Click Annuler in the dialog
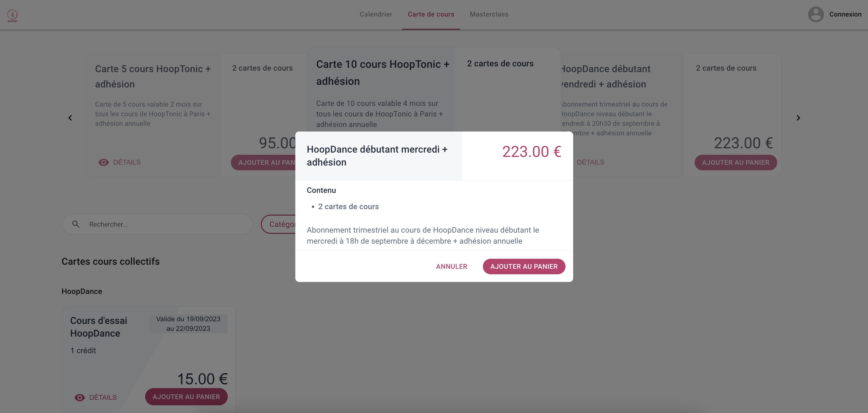This screenshot has height=413, width=868. pos(451,267)
